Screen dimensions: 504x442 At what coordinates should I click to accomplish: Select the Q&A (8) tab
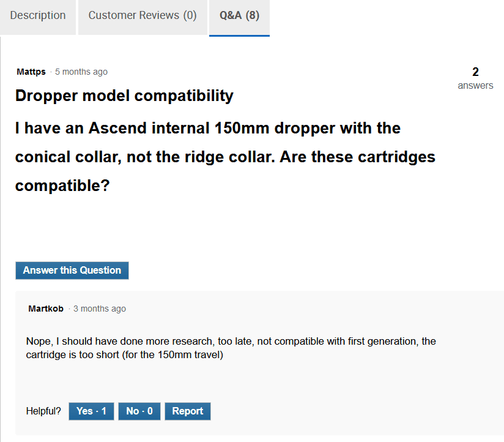[239, 16]
